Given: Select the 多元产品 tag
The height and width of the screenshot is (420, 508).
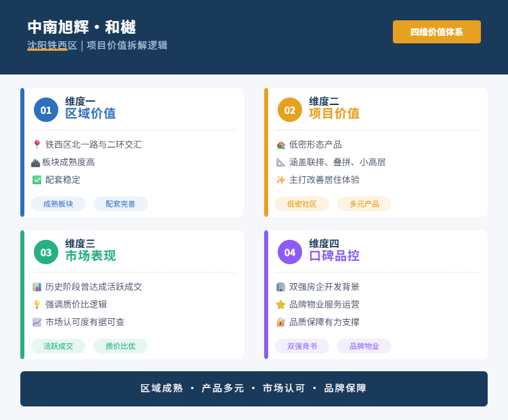Looking at the screenshot, I should (364, 204).
